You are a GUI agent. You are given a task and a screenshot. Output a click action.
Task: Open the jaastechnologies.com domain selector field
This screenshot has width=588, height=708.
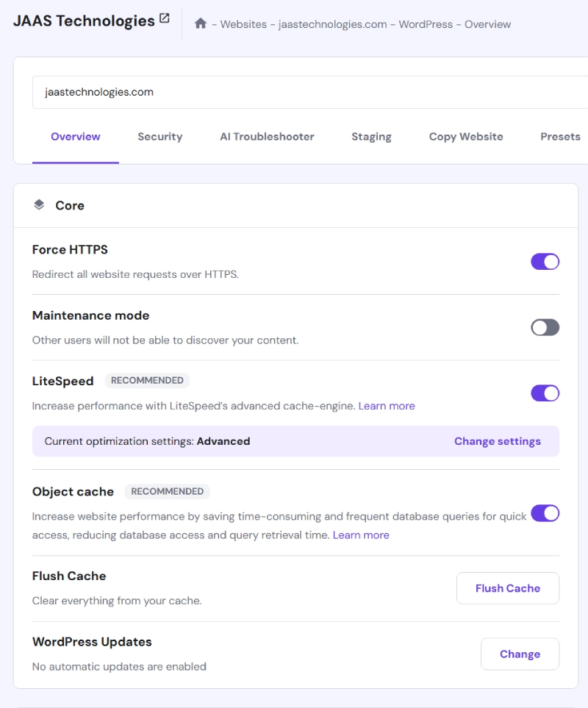coord(310,92)
